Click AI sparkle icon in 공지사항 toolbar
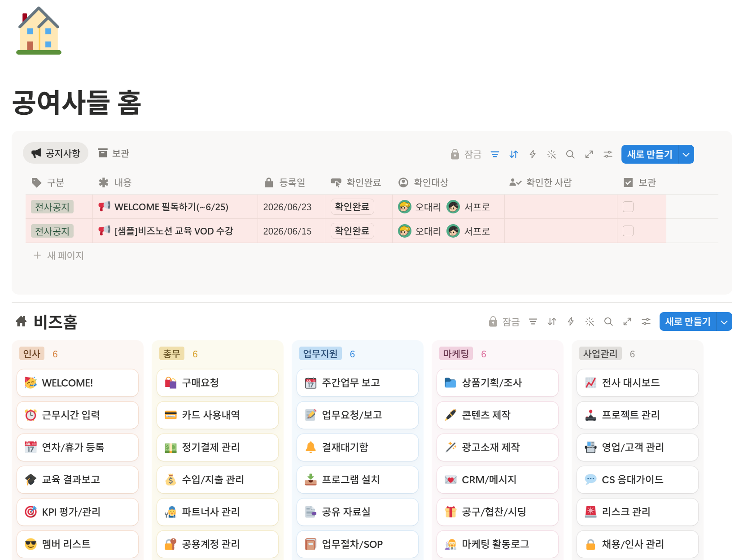 (x=551, y=154)
